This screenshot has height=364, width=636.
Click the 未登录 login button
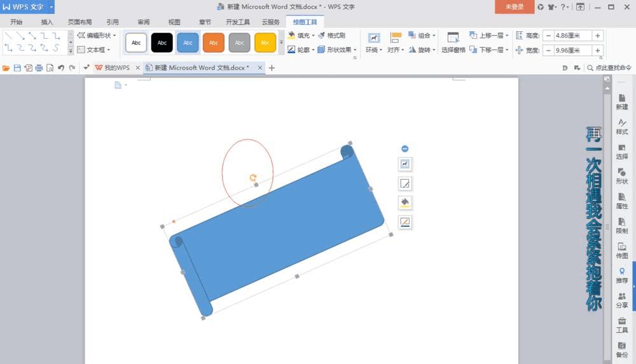(515, 6)
